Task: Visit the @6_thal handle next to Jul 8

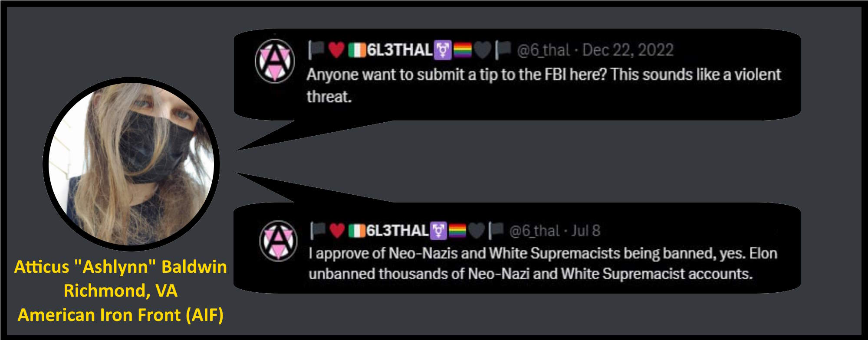Action: coord(535,231)
